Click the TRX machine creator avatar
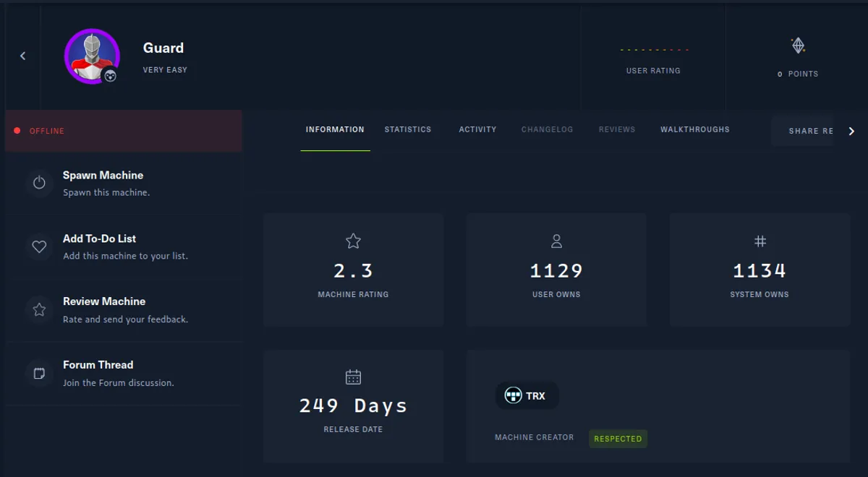The height and width of the screenshot is (477, 868). click(x=514, y=395)
